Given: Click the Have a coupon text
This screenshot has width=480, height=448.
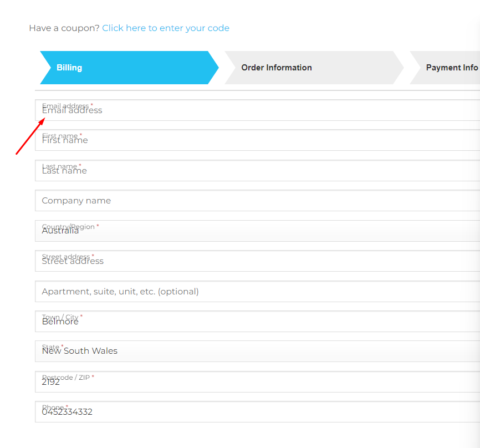Looking at the screenshot, I should coord(64,28).
